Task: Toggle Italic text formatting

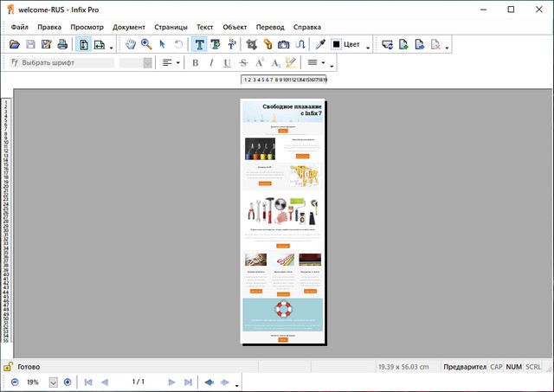Action: click(211, 63)
